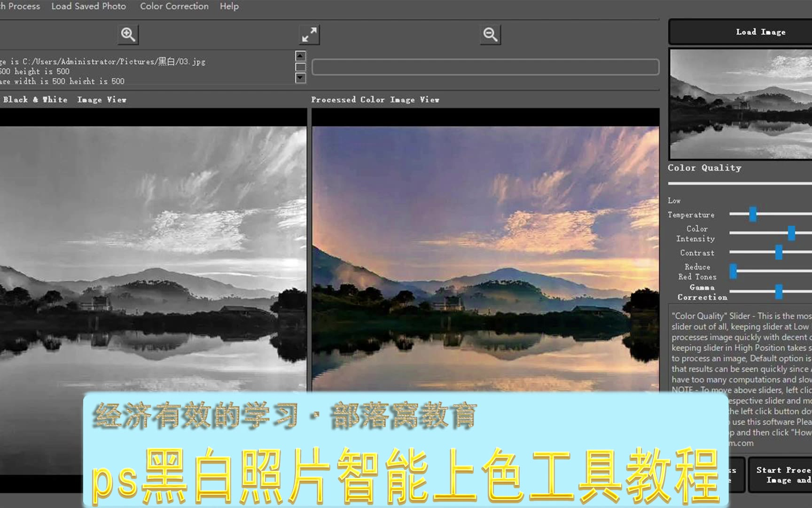Click the zoom in magnifier icon
Image resolution: width=812 pixels, height=508 pixels.
128,34
